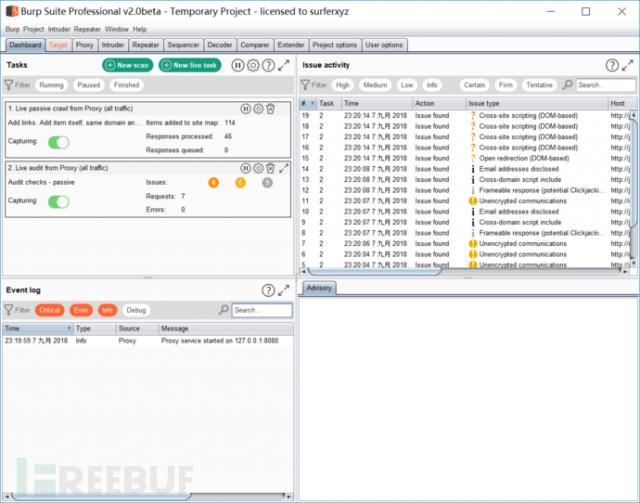Switch to the Target tab
Image resolution: width=640 pixels, height=503 pixels.
coord(58,45)
